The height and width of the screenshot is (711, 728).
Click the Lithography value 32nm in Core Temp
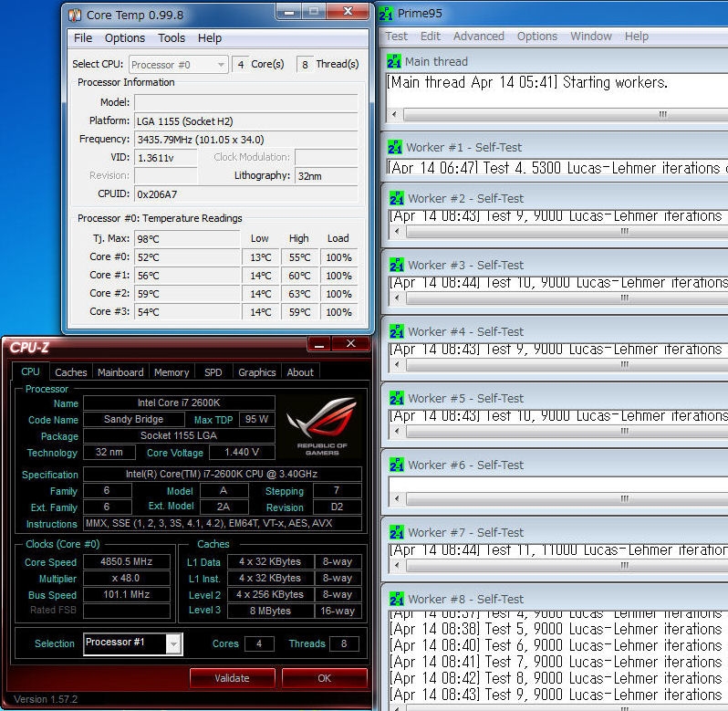pos(326,176)
